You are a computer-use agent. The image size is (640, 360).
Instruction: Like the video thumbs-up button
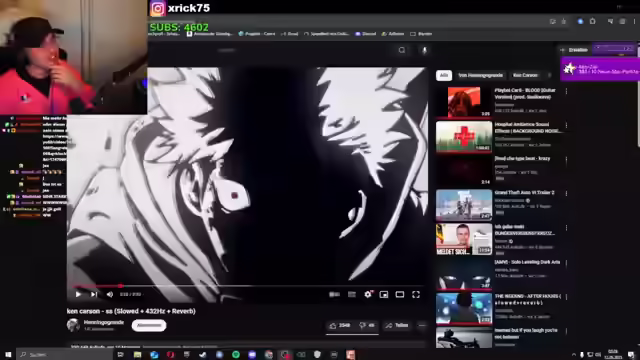point(340,325)
